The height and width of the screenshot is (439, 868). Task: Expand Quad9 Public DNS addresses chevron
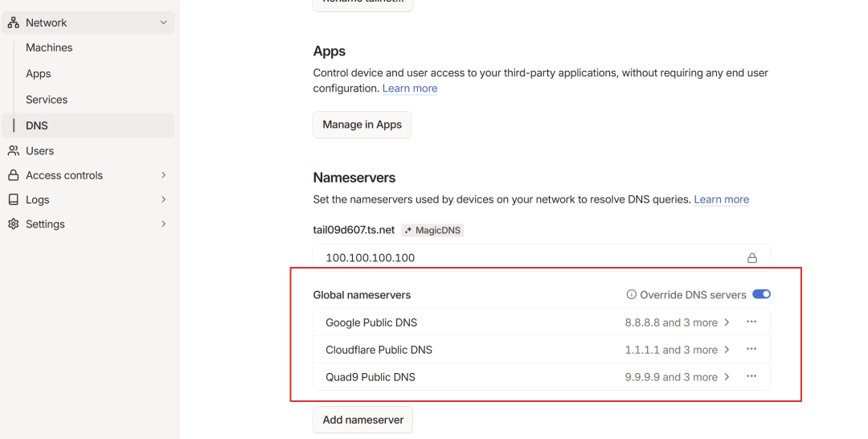coord(727,376)
